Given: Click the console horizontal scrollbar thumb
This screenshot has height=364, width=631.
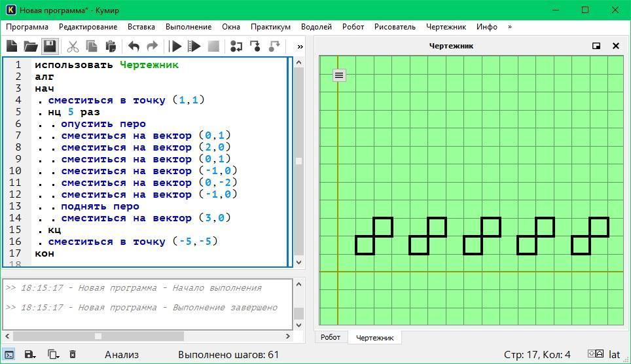Looking at the screenshot, I should (98, 336).
